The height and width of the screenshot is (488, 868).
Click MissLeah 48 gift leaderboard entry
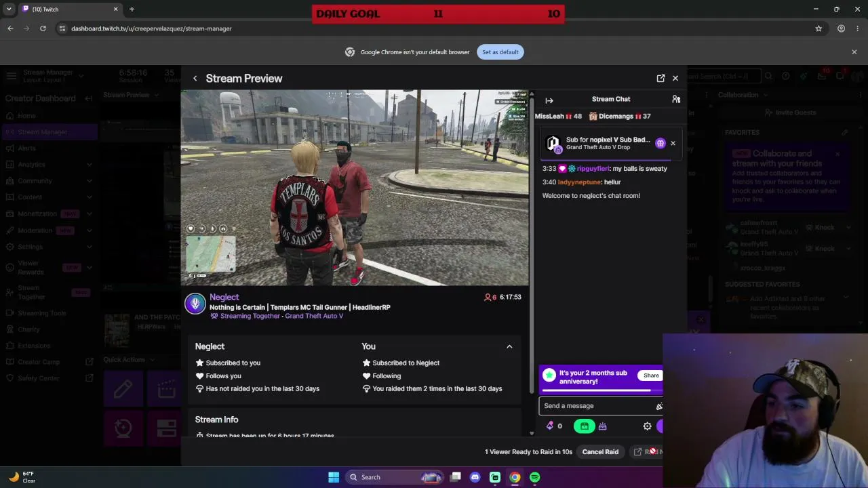(x=558, y=117)
